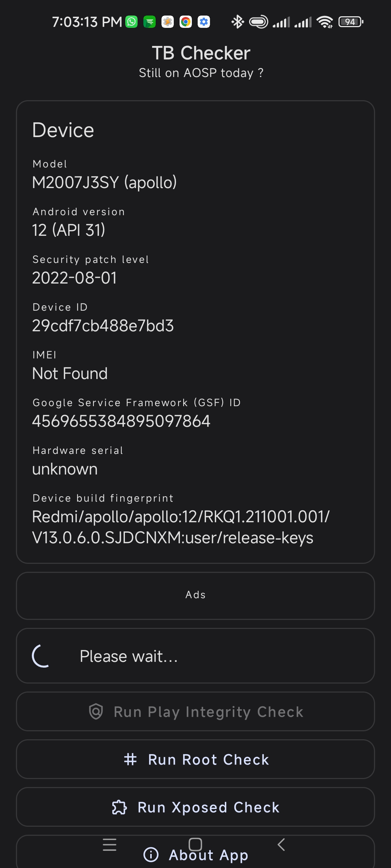The height and width of the screenshot is (868, 391).
Task: Launch the Run Xposed Check button
Action: pos(209,807)
